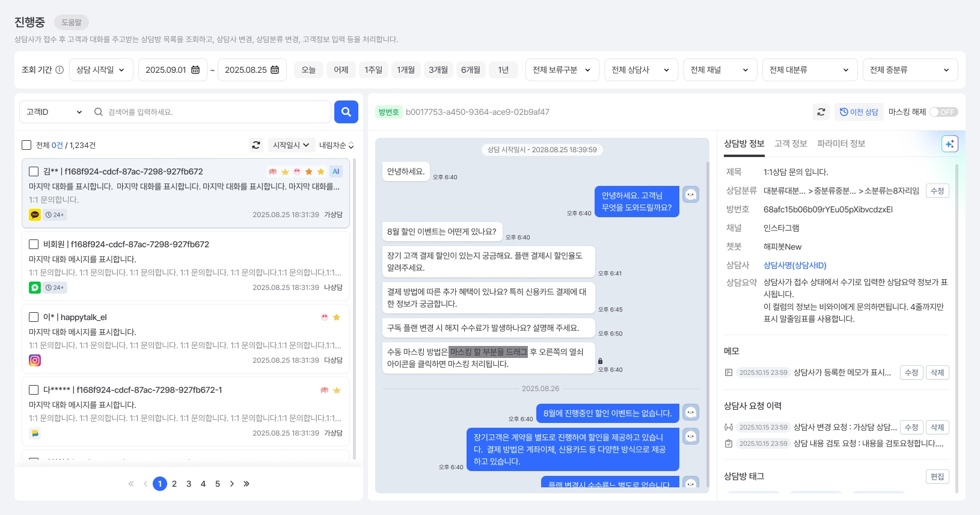Refresh the consultation list with the reload icon
Viewport: 980px width, 515px height.
coord(256,145)
